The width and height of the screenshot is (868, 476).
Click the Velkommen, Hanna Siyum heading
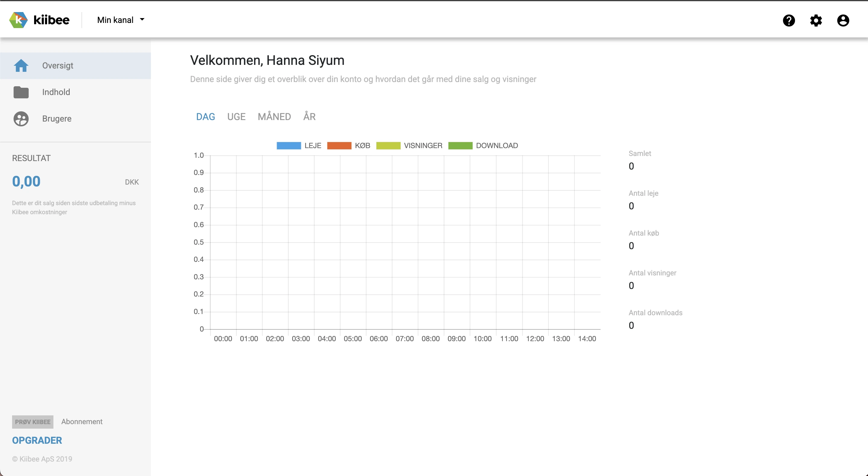coord(267,60)
